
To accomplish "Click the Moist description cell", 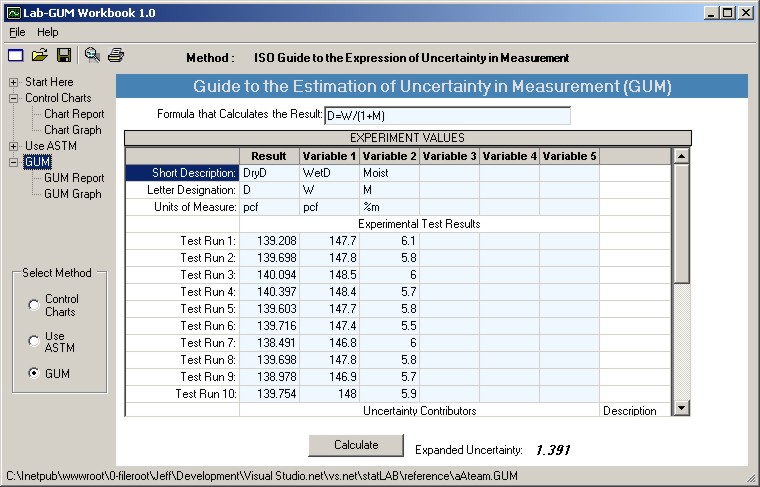I will [390, 173].
